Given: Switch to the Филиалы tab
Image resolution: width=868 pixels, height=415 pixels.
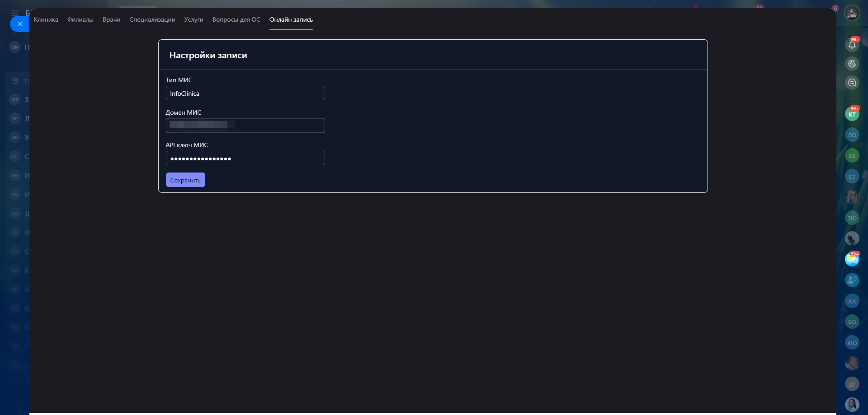Looking at the screenshot, I should [80, 19].
